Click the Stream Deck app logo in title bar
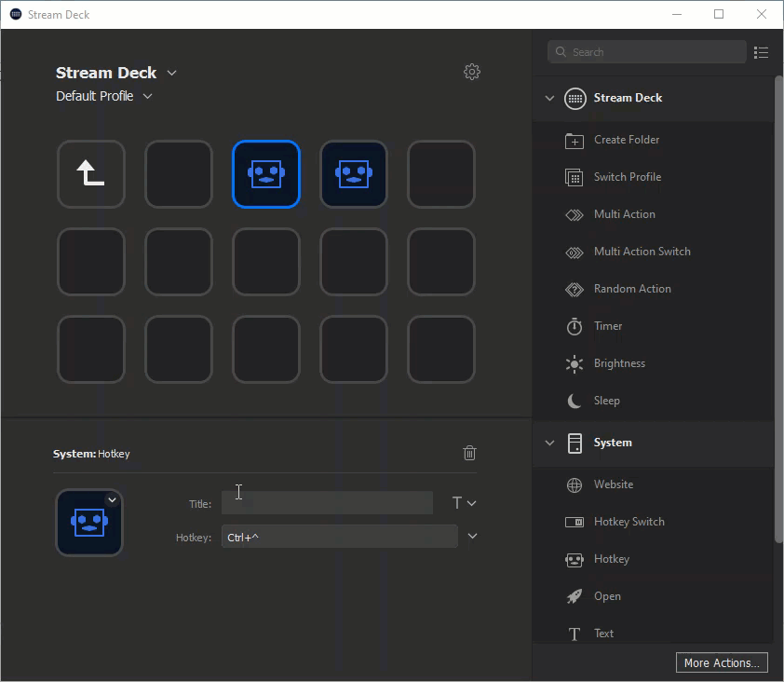The image size is (784, 682). point(16,14)
